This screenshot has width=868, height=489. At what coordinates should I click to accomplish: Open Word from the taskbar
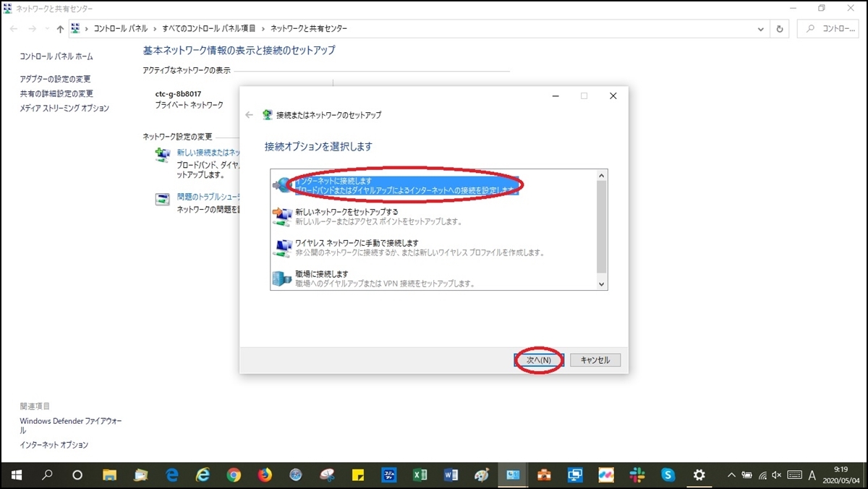tap(450, 475)
